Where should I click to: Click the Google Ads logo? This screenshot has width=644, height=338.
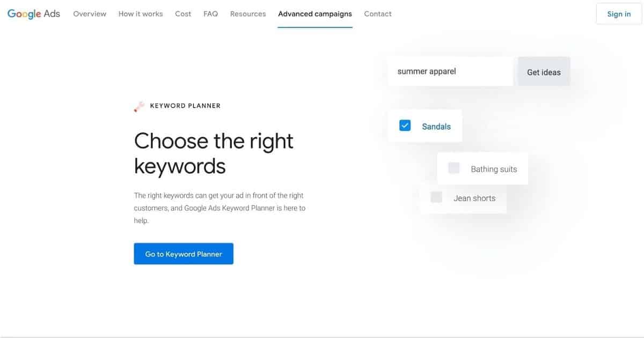click(34, 14)
